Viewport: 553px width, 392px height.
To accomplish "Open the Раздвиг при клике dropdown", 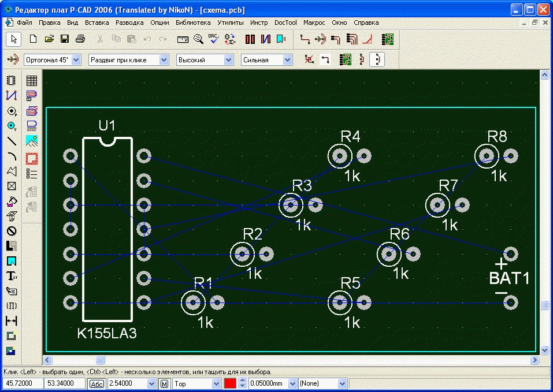I will (x=164, y=60).
